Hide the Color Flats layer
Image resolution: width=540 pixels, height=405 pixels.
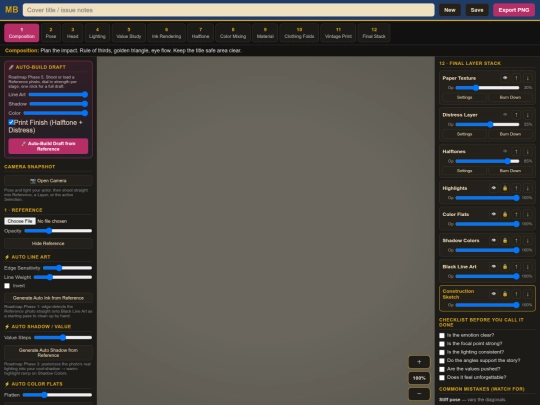(494, 214)
